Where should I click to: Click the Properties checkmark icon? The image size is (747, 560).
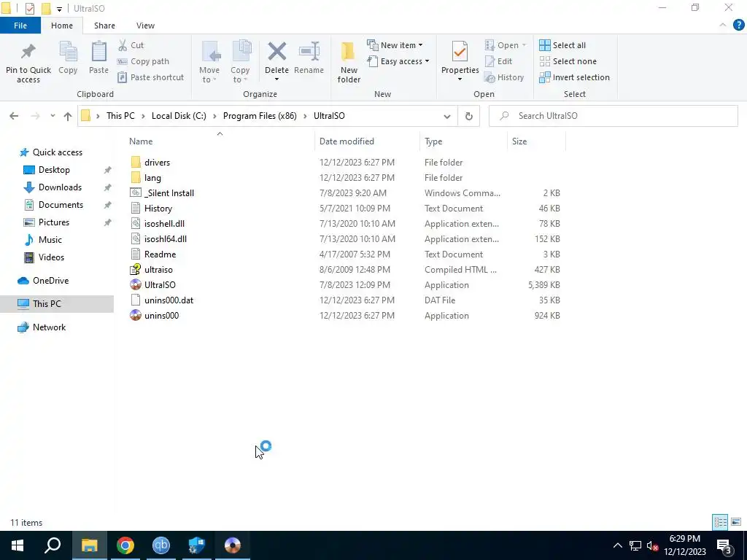pos(460,52)
